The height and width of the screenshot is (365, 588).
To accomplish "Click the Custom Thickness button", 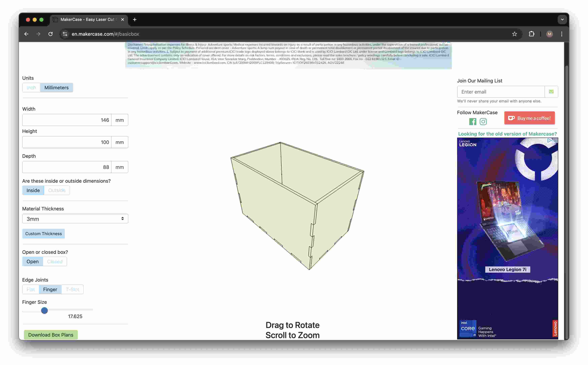I will click(43, 234).
